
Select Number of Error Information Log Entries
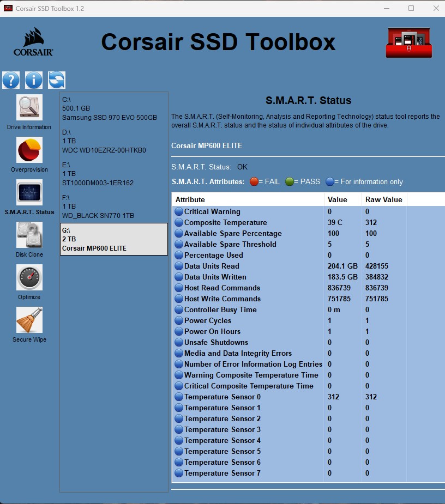point(308,364)
